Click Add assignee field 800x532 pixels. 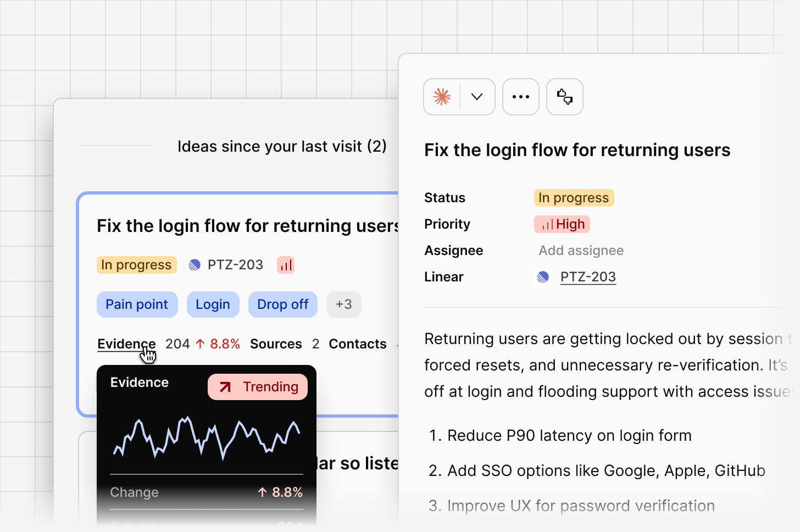[581, 251]
